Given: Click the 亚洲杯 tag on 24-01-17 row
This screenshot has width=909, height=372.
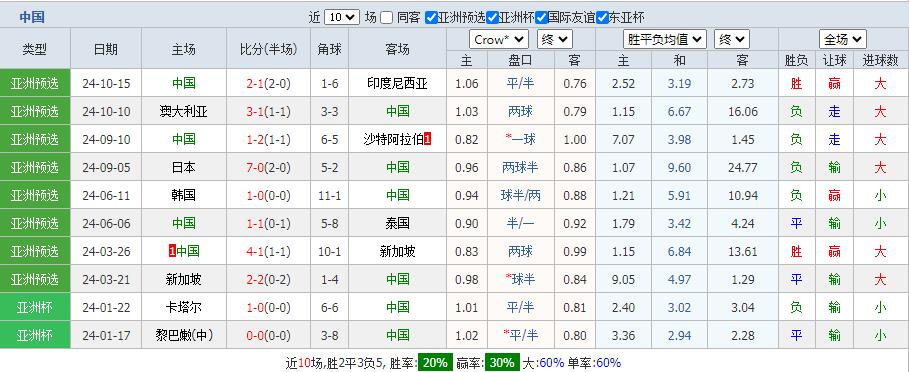Looking at the screenshot, I should tap(35, 335).
